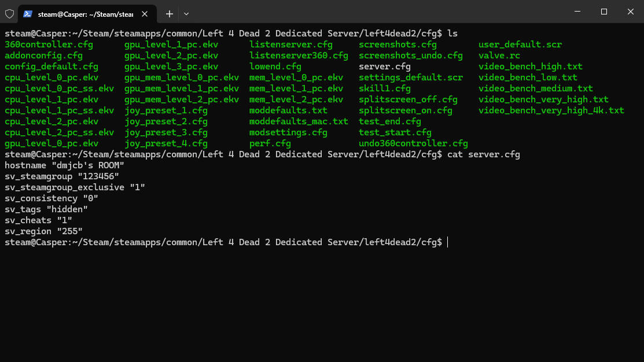Click file name video_bench_very_high_4k.txt
This screenshot has width=644, height=362.
click(551, 110)
